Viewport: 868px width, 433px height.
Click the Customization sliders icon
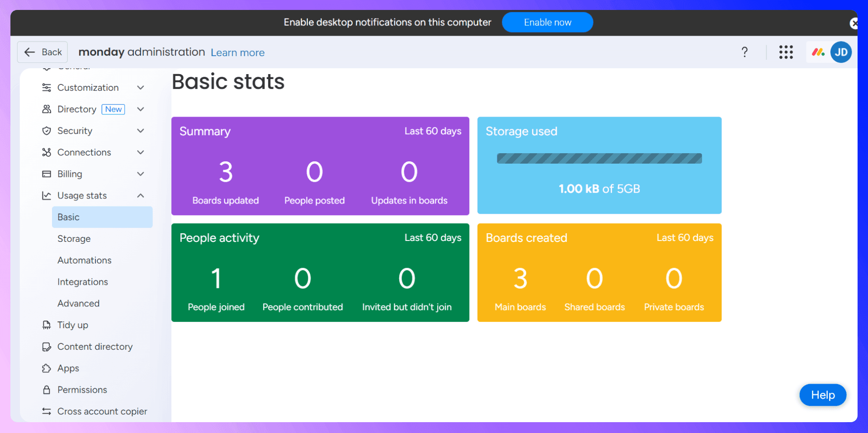click(x=47, y=88)
